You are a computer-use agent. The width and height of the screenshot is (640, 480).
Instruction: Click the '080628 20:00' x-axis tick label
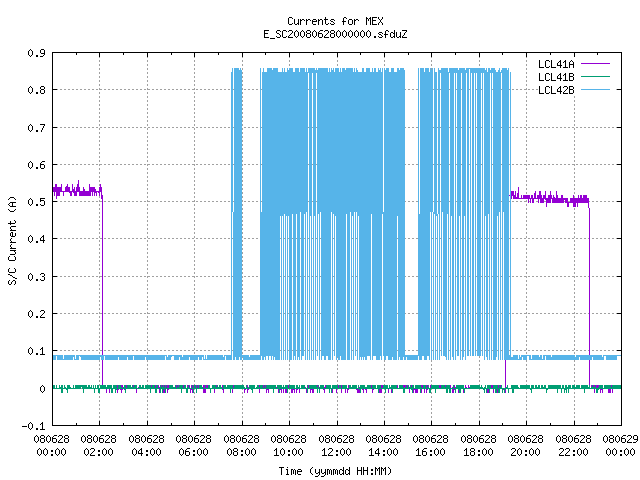click(x=525, y=446)
